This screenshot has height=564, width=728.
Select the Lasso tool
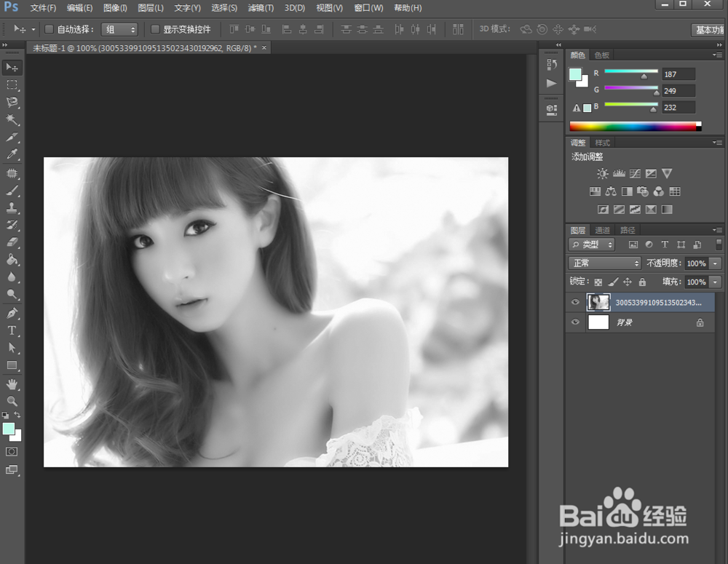[12, 102]
